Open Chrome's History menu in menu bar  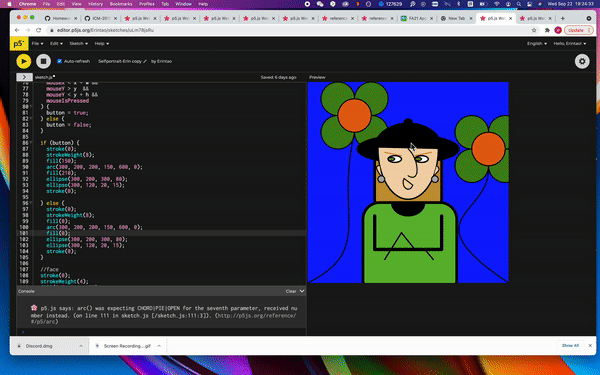95,4
